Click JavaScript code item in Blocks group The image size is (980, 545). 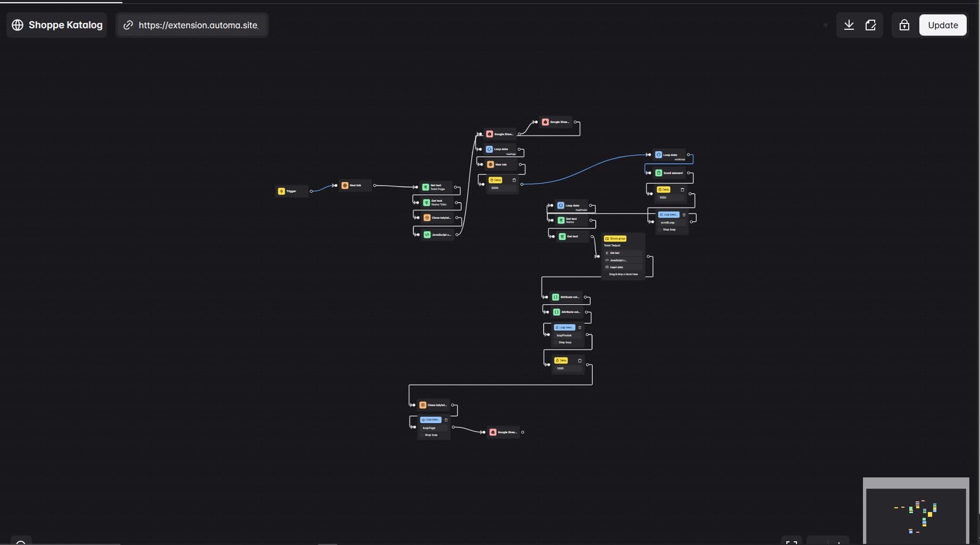617,260
